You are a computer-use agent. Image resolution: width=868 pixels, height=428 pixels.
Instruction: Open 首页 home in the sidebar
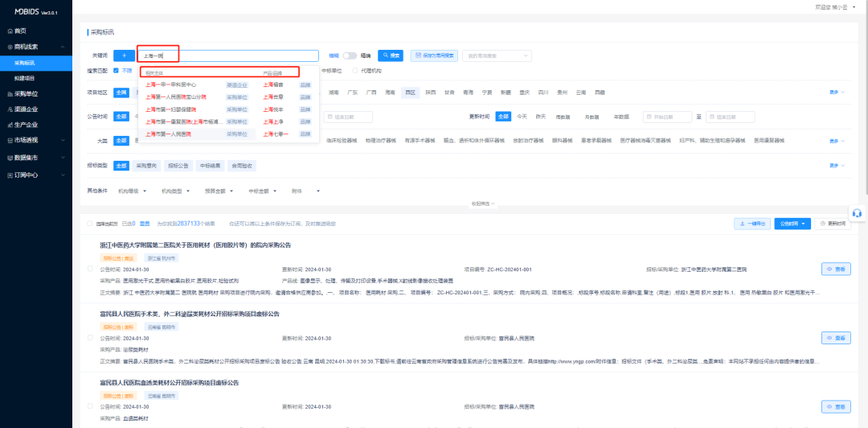click(x=20, y=31)
